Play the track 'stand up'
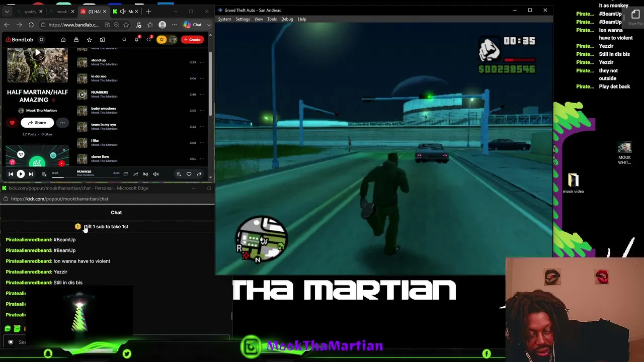This screenshot has width=644, height=362. point(82,62)
